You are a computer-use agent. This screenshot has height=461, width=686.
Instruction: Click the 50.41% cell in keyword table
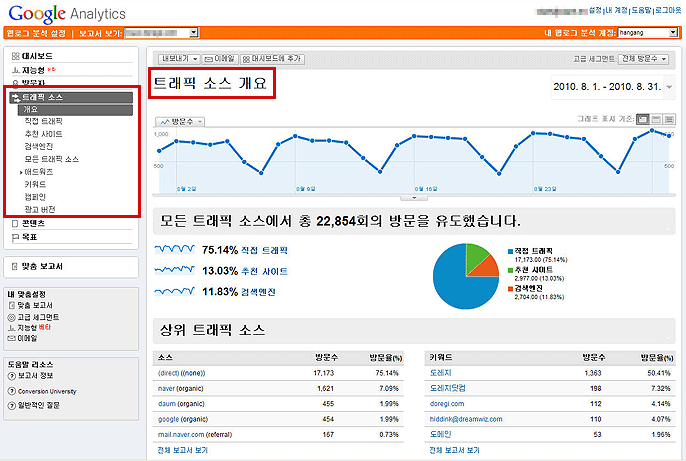(659, 373)
